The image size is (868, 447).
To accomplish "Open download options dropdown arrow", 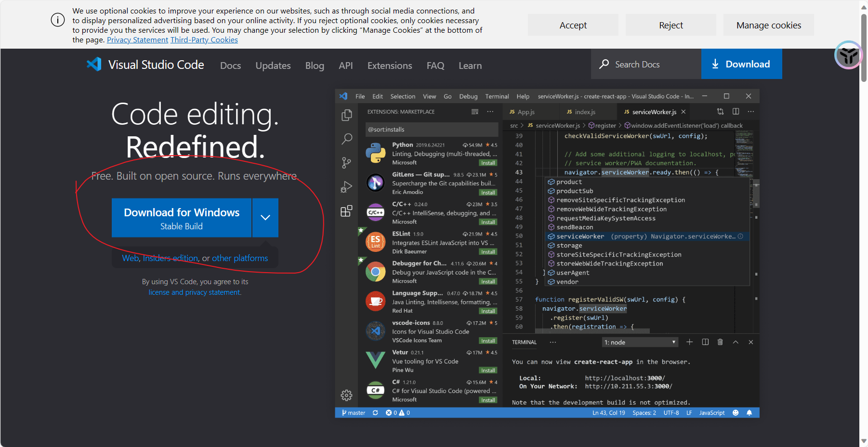I will (265, 218).
